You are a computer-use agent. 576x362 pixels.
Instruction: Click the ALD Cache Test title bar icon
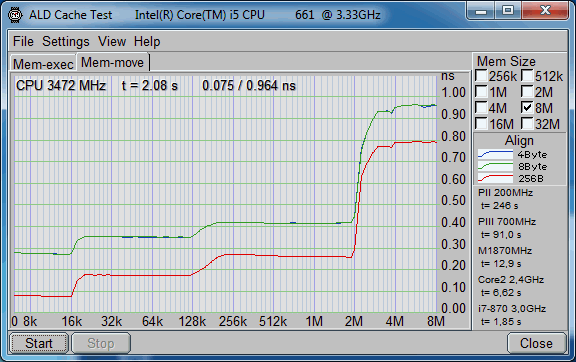tap(15, 15)
